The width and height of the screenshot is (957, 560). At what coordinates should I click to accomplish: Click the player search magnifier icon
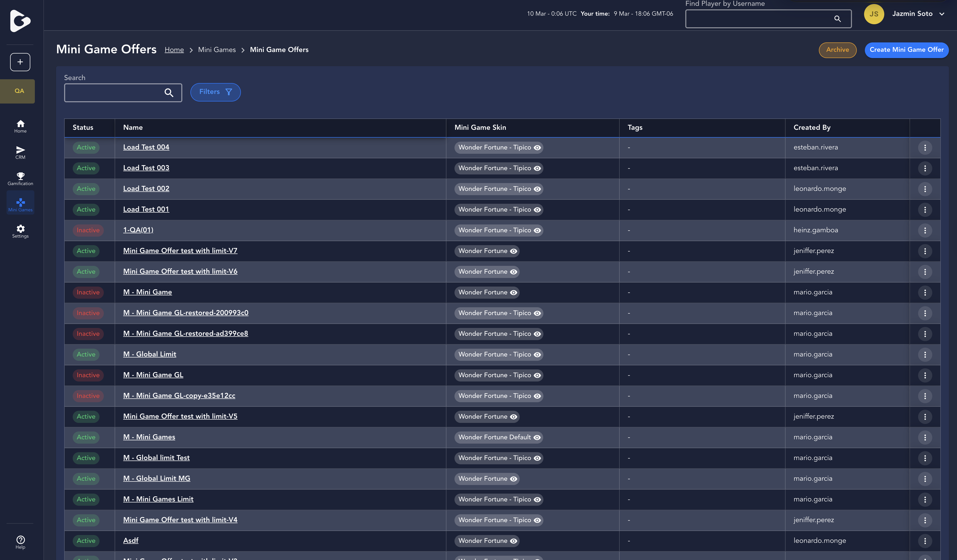pos(837,19)
